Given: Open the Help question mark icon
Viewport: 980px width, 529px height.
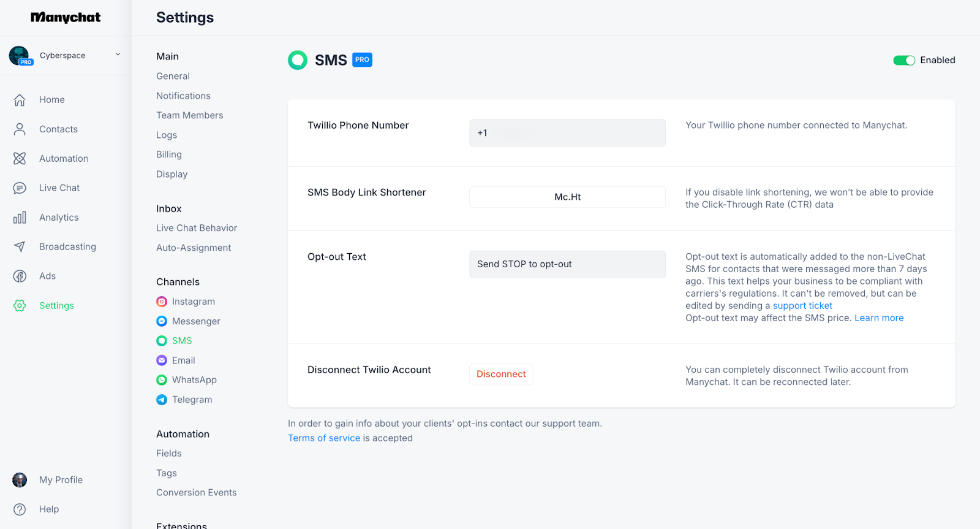Looking at the screenshot, I should click(x=20, y=509).
